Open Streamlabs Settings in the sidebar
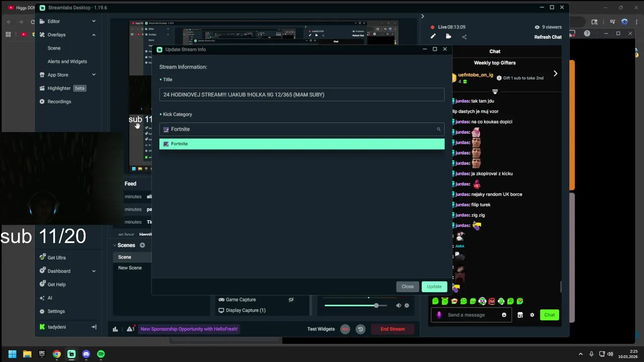This screenshot has width=644, height=362. tap(56, 311)
